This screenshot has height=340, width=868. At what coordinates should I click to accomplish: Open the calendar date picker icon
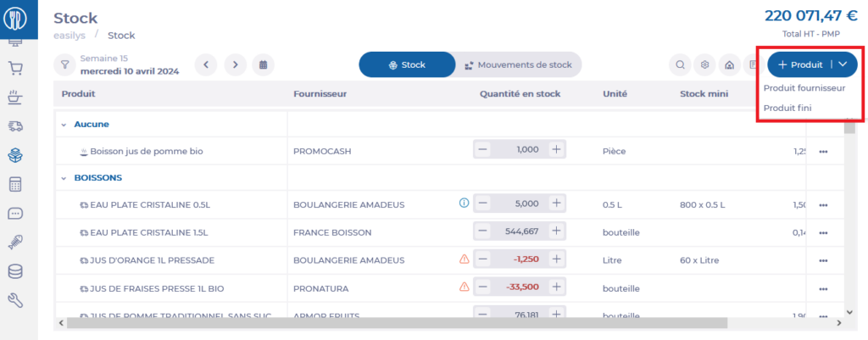[264, 64]
